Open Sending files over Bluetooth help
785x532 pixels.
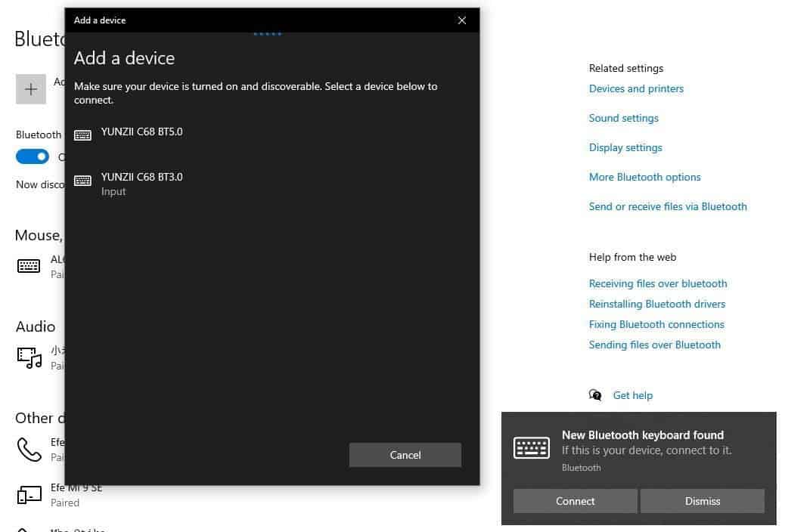click(x=655, y=345)
